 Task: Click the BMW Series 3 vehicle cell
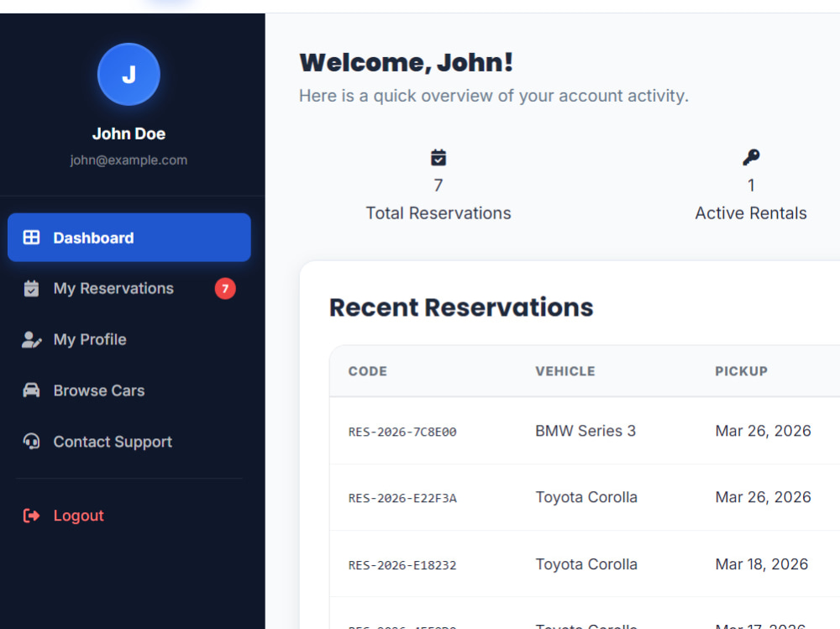click(585, 431)
